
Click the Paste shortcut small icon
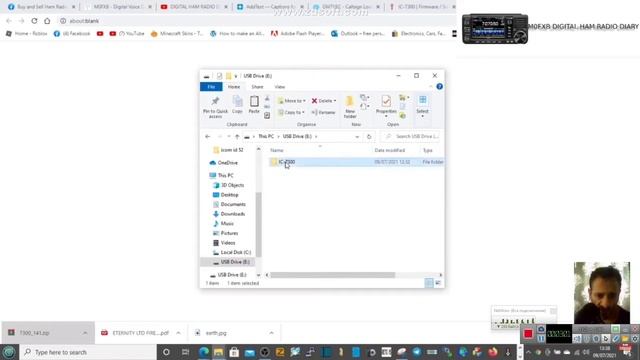267,116
